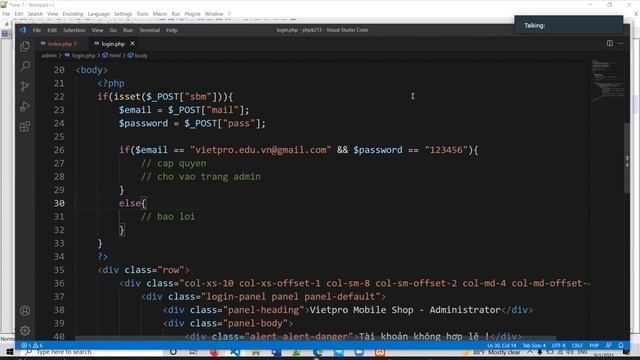Expand the body breadcrumb

(141, 56)
